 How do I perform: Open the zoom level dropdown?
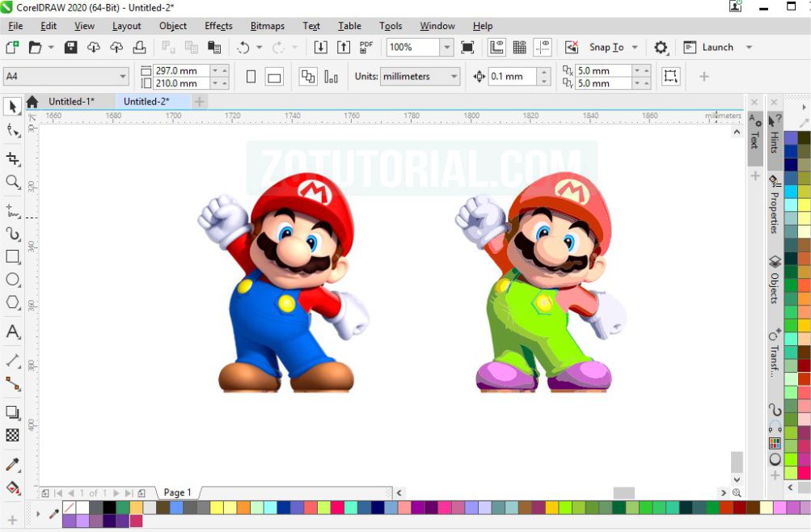447,47
